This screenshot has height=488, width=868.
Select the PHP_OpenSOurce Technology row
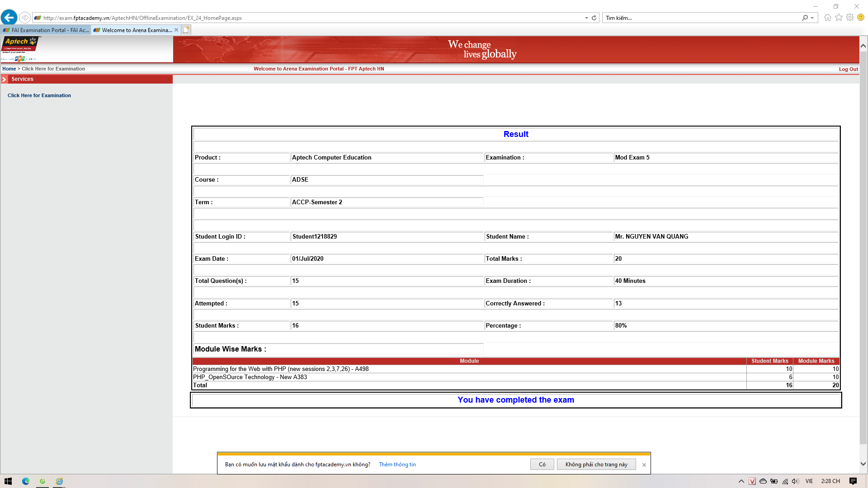click(x=516, y=377)
